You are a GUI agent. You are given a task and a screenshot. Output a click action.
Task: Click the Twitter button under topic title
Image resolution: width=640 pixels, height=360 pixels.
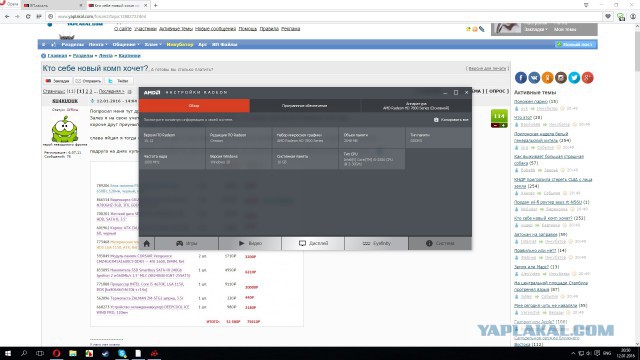point(119,81)
